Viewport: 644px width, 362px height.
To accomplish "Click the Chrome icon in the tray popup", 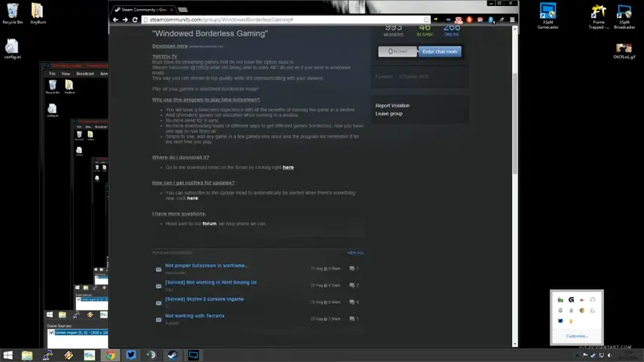I will [581, 310].
